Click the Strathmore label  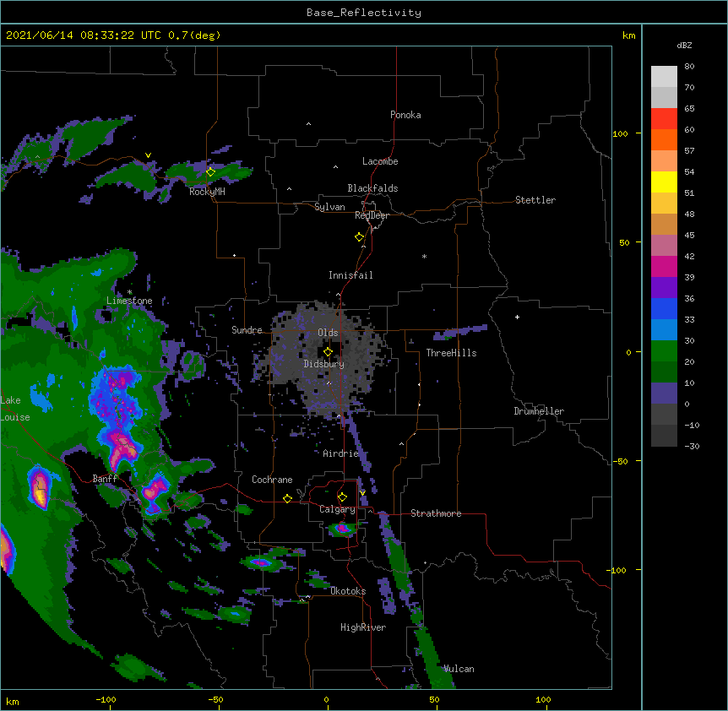click(436, 513)
